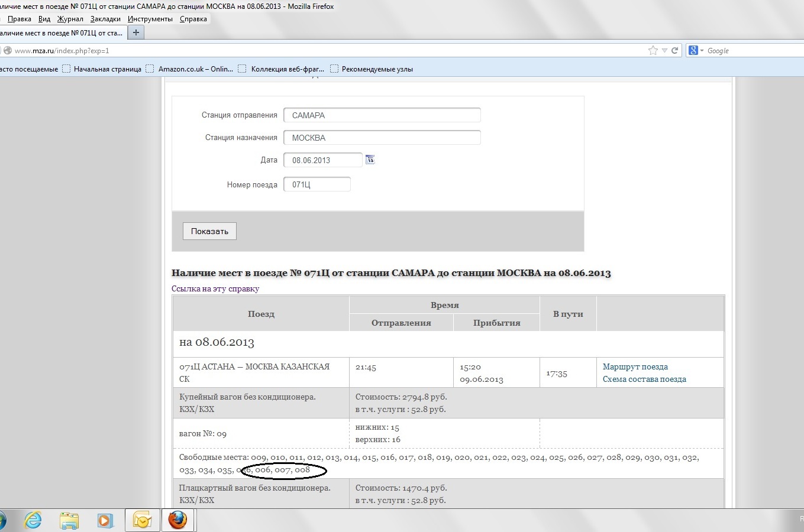Open the Маршрут поезда link
Viewport: 804px width, 532px height.
[x=635, y=366]
